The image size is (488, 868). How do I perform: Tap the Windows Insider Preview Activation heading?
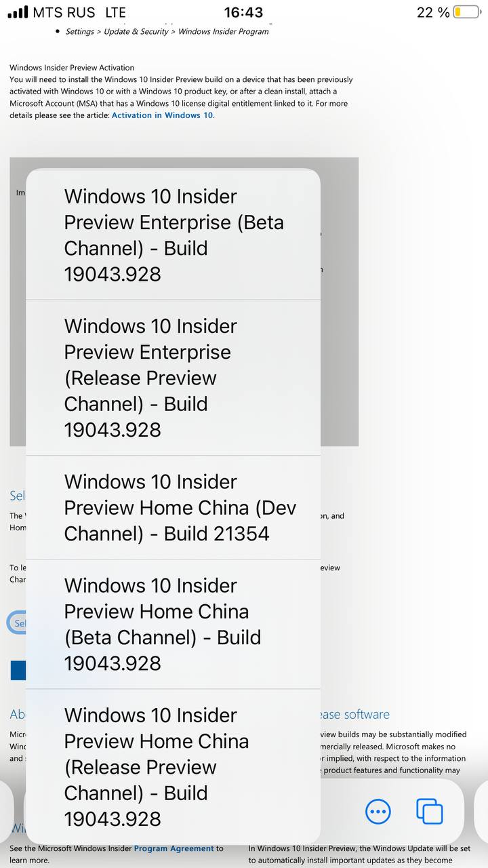(x=72, y=68)
